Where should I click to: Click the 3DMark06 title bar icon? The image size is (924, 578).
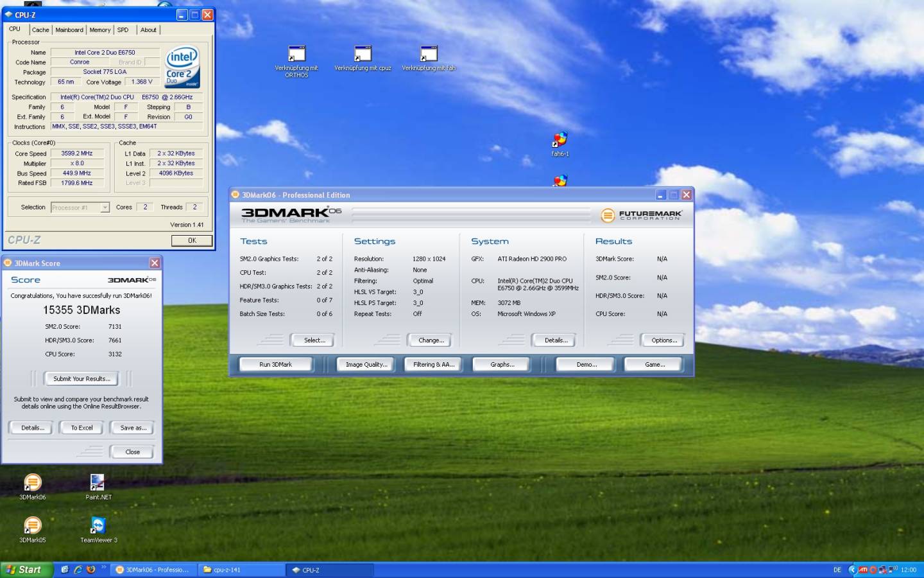[235, 195]
